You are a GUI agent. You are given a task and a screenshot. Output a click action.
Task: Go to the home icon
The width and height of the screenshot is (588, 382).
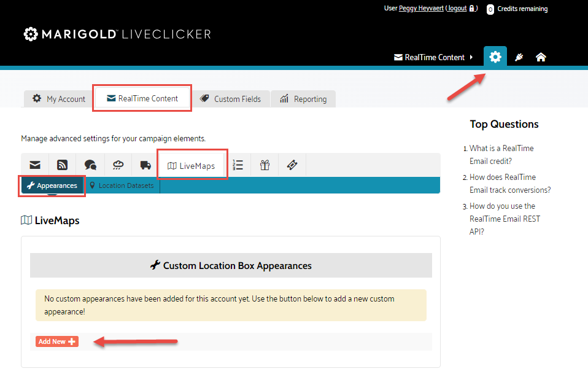click(x=541, y=57)
